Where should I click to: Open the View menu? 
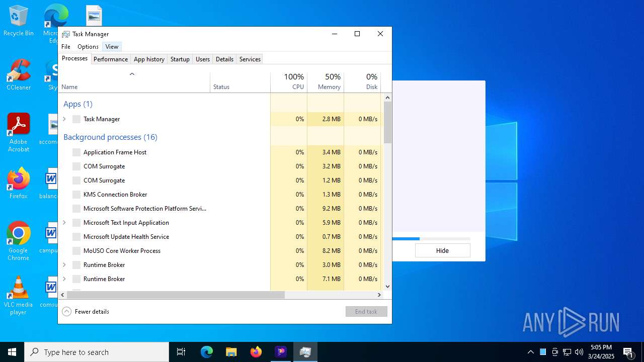coord(112,47)
